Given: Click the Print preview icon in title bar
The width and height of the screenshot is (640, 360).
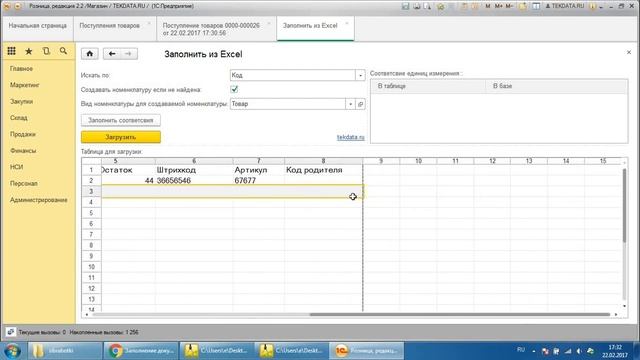Looking at the screenshot, I should pos(427,6).
